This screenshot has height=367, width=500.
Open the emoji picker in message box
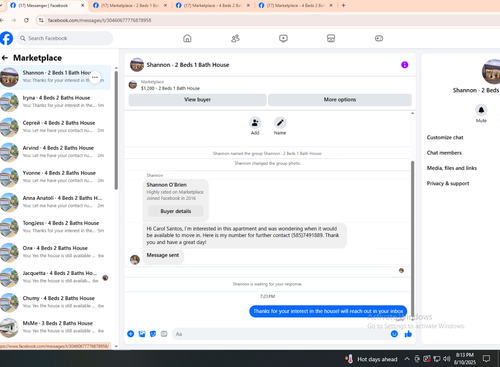pos(394,334)
